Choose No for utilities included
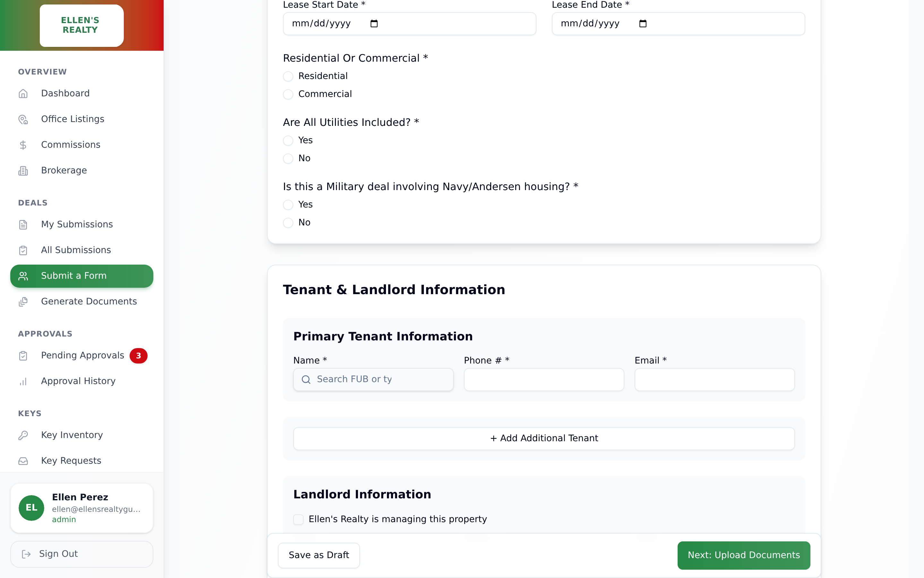This screenshot has height=578, width=924. (x=288, y=158)
